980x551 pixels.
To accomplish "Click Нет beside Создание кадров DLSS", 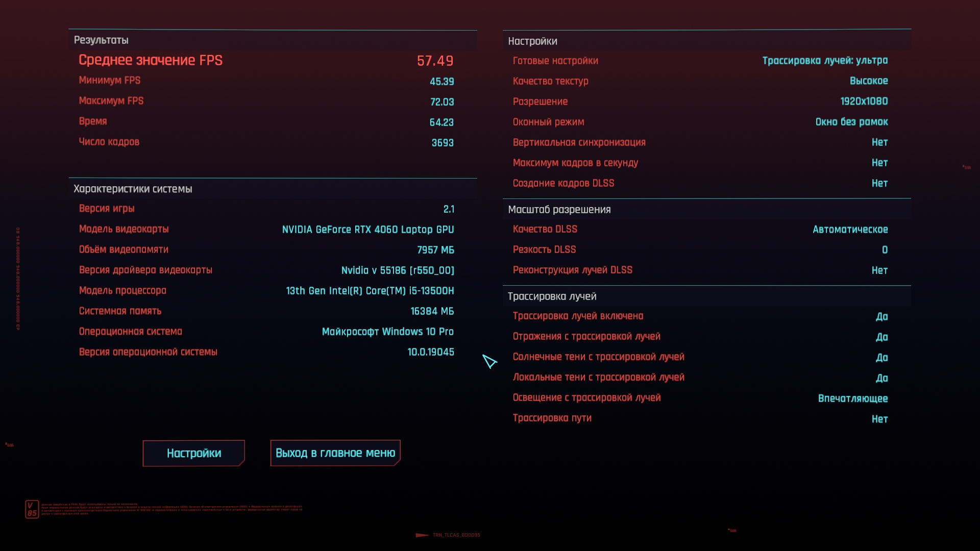I will click(x=879, y=183).
